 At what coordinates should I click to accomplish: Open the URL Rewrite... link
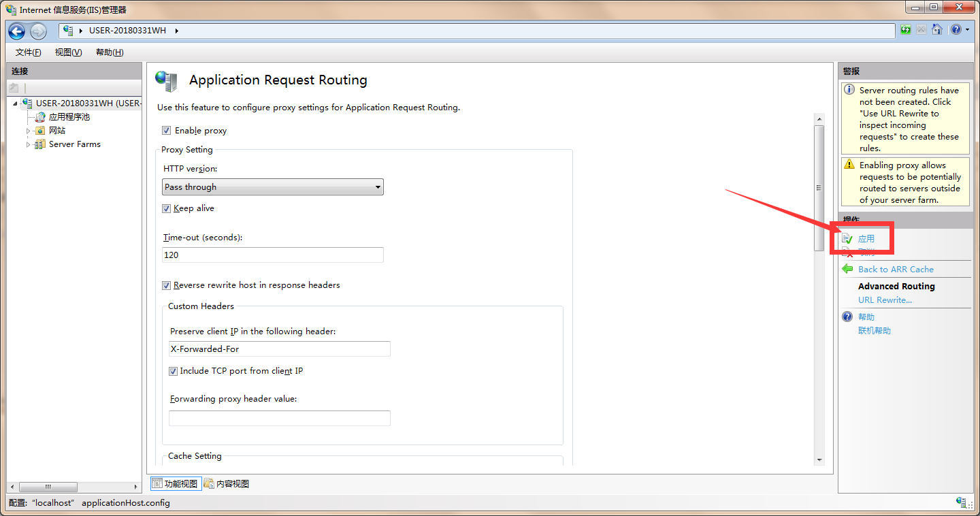click(x=885, y=300)
